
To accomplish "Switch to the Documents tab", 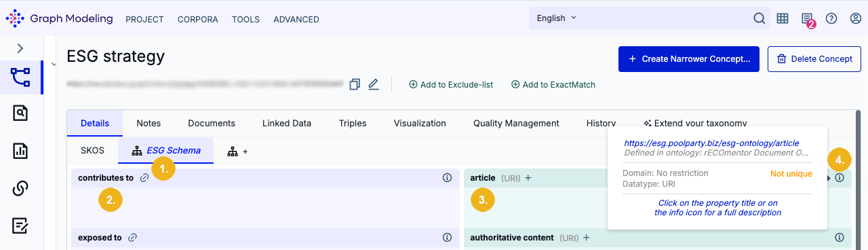I will coord(212,123).
